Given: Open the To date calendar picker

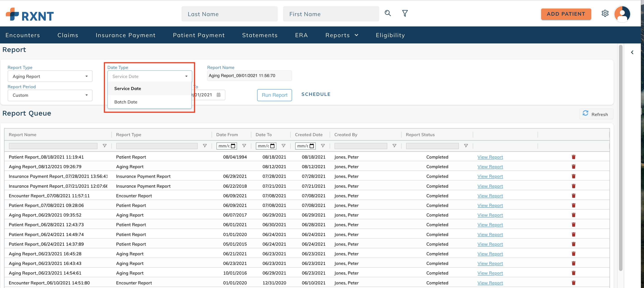Looking at the screenshot, I should point(218,95).
